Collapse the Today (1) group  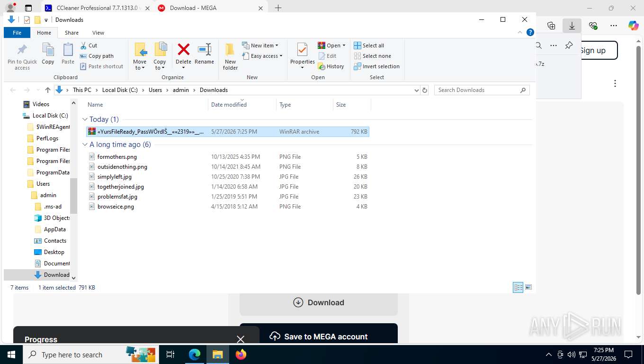[x=85, y=119]
